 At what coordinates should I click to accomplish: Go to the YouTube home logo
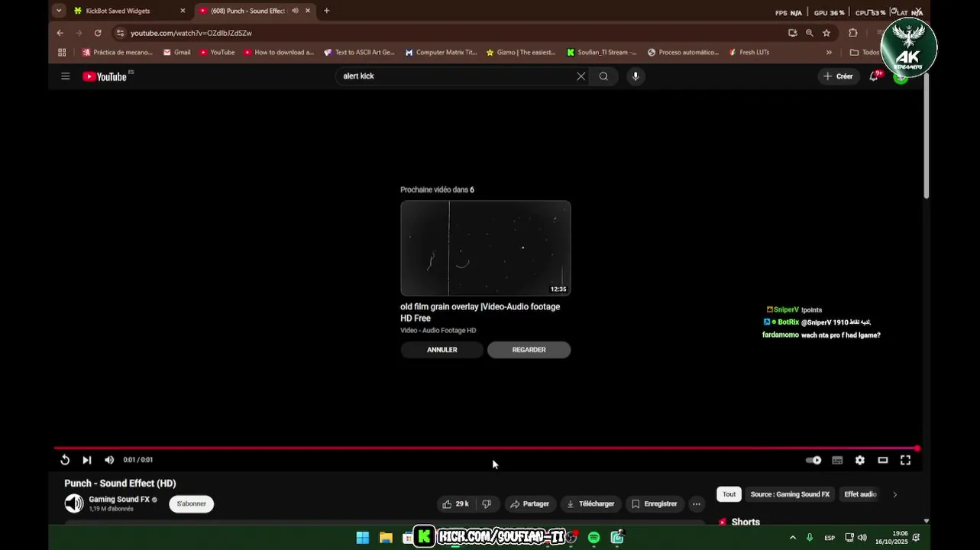(105, 76)
